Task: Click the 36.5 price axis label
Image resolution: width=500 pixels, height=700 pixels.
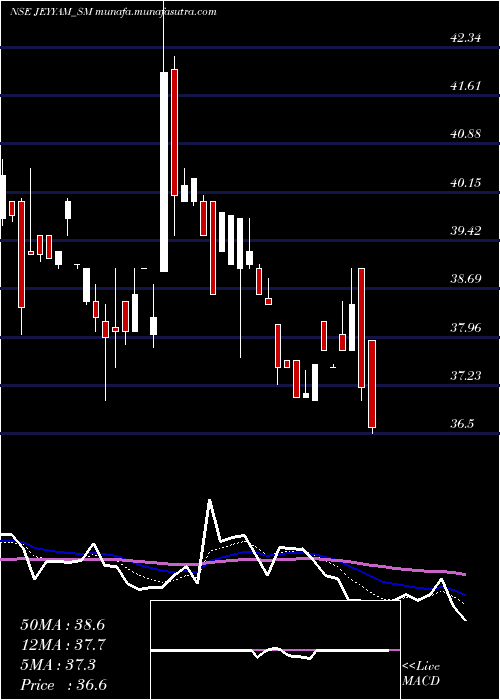Action: point(462,424)
